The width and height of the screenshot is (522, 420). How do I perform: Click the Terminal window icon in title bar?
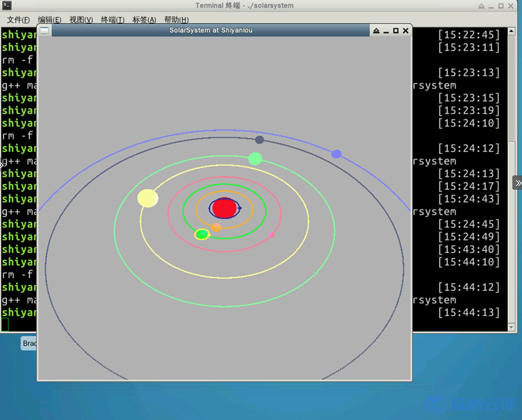pos(7,6)
